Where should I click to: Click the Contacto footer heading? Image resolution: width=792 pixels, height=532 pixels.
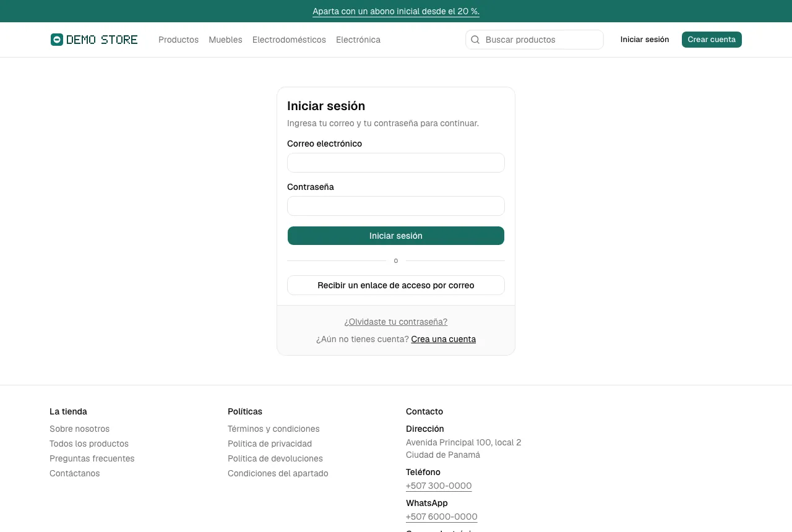click(x=424, y=411)
